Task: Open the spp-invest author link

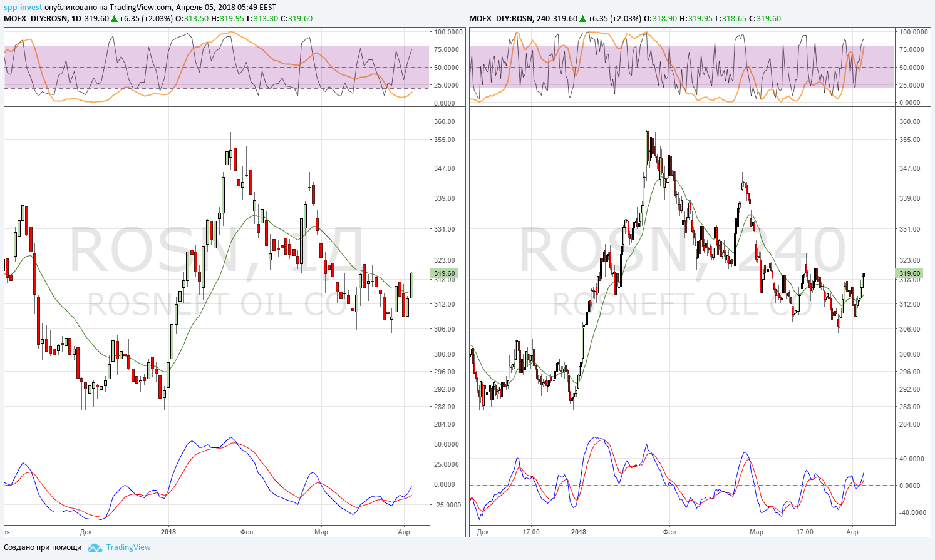Action: click(23, 8)
